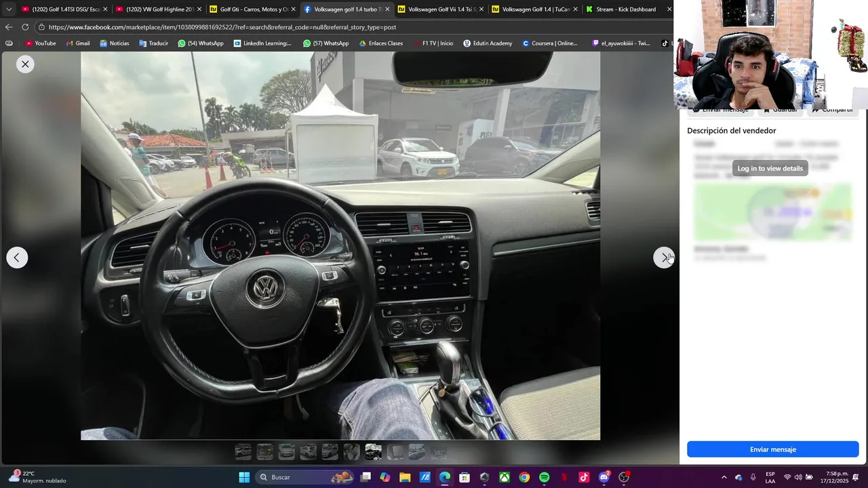Open the el_ayuwokiiiii Twitch bookmark
This screenshot has height=488, width=868.
pyautogui.click(x=620, y=43)
